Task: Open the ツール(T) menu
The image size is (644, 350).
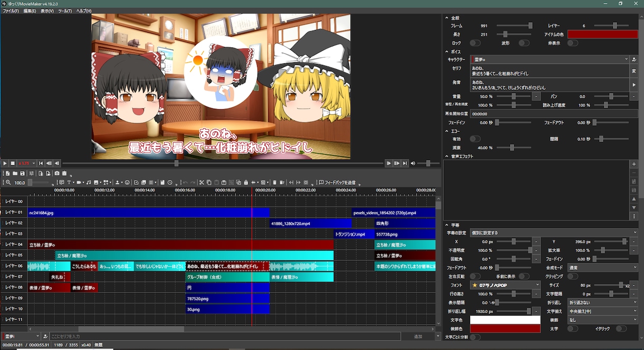Action: (x=65, y=11)
